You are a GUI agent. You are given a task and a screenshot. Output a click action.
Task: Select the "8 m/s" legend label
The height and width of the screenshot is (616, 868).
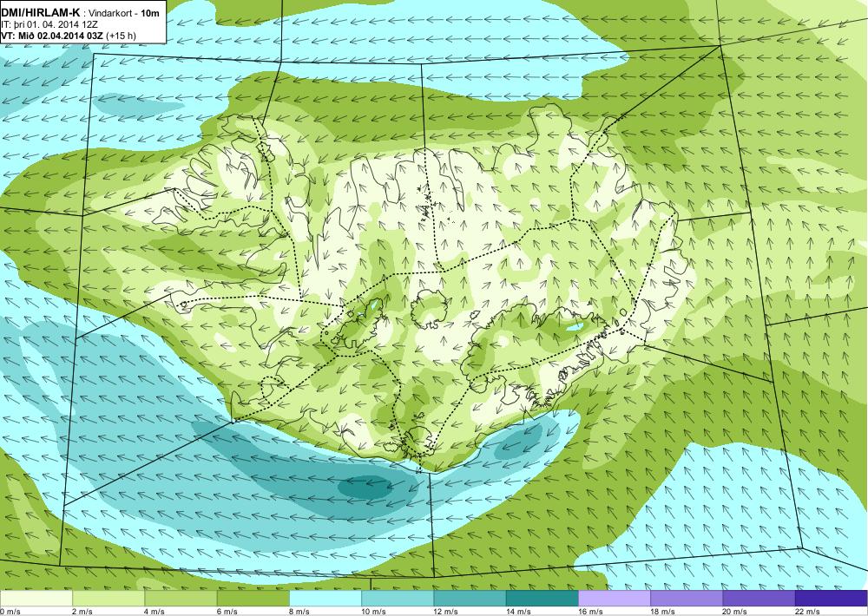299,611
